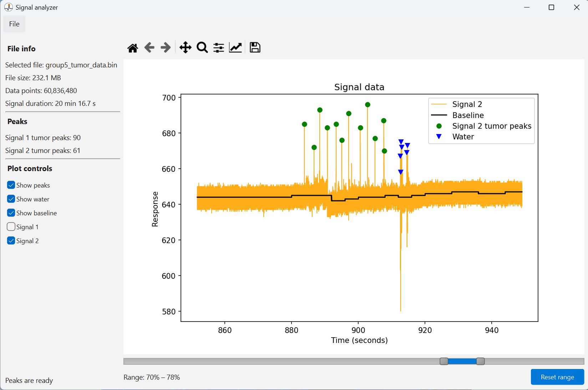Image resolution: width=588 pixels, height=390 pixels.
Task: Activate the pan tool
Action: click(185, 47)
